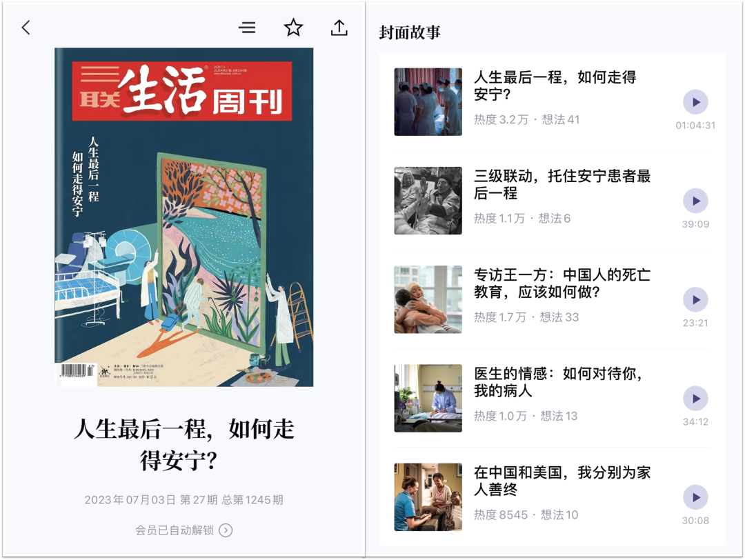The width and height of the screenshot is (745, 560).
Task: Open the table of contents menu icon
Action: (x=246, y=28)
